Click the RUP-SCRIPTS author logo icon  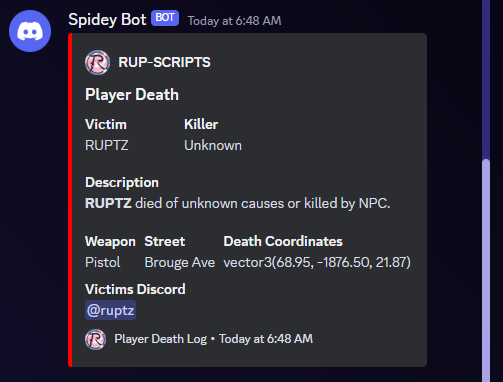click(97, 62)
